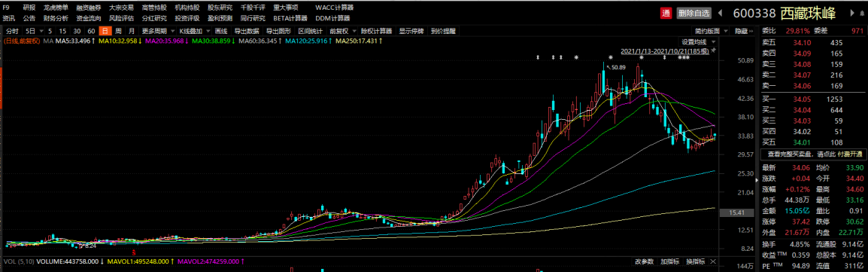This screenshot has width=868, height=272.
Task: Open 资讯 news menu item
Action: (8, 18)
